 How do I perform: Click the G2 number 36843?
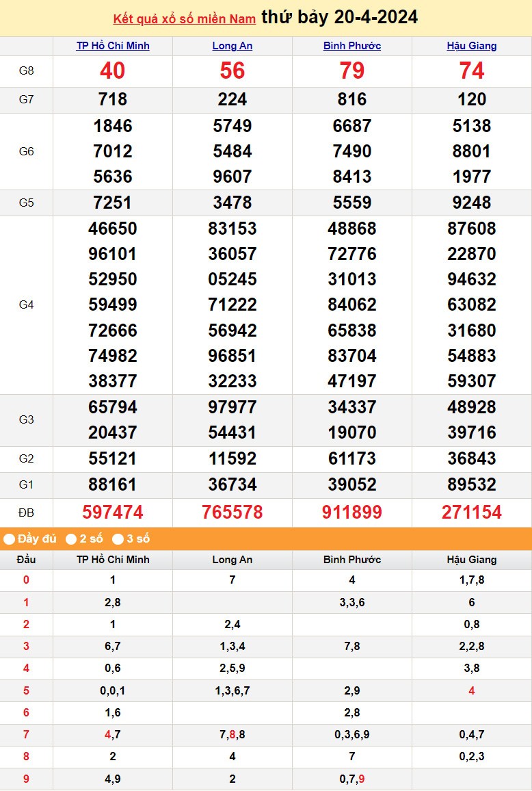pyautogui.click(x=472, y=459)
